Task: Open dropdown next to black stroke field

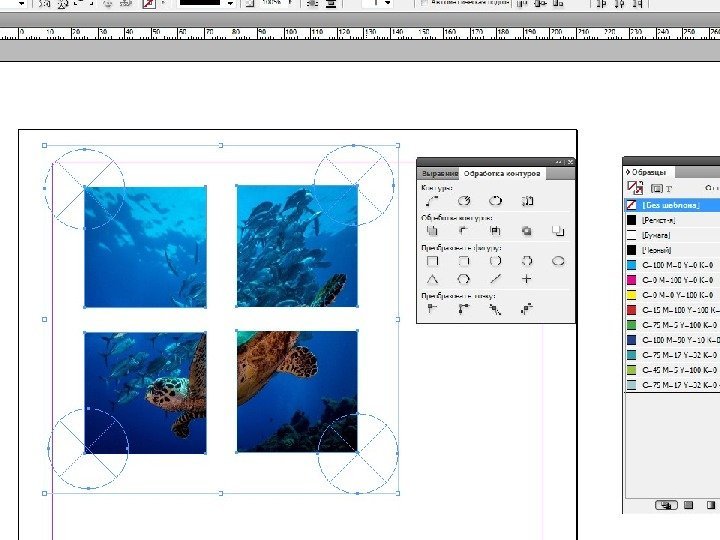Action: (230, 4)
